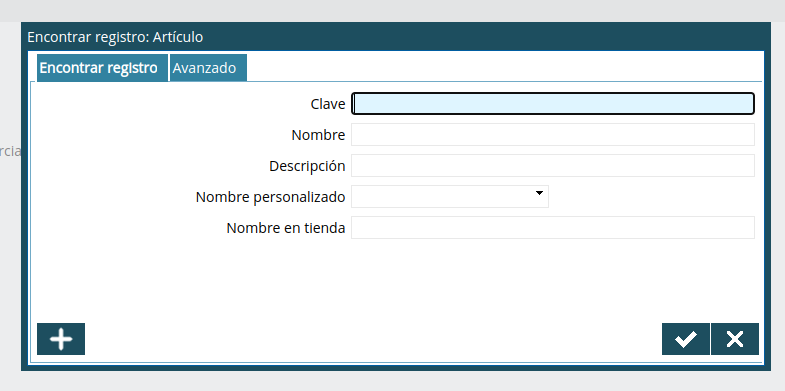Confirm search with the checkmark button

[685, 339]
